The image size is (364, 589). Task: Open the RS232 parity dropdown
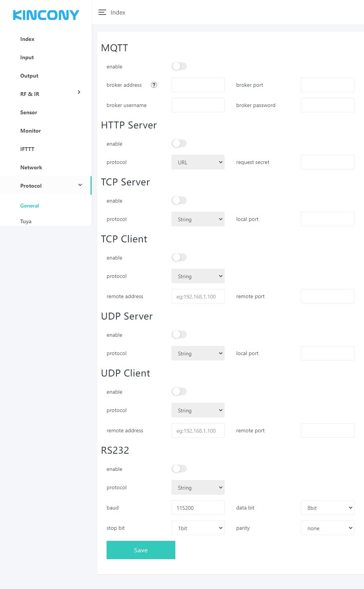point(327,528)
